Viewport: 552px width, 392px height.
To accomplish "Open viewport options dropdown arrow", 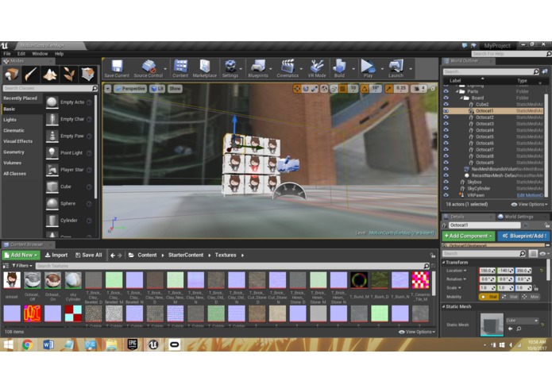I will click(x=108, y=89).
